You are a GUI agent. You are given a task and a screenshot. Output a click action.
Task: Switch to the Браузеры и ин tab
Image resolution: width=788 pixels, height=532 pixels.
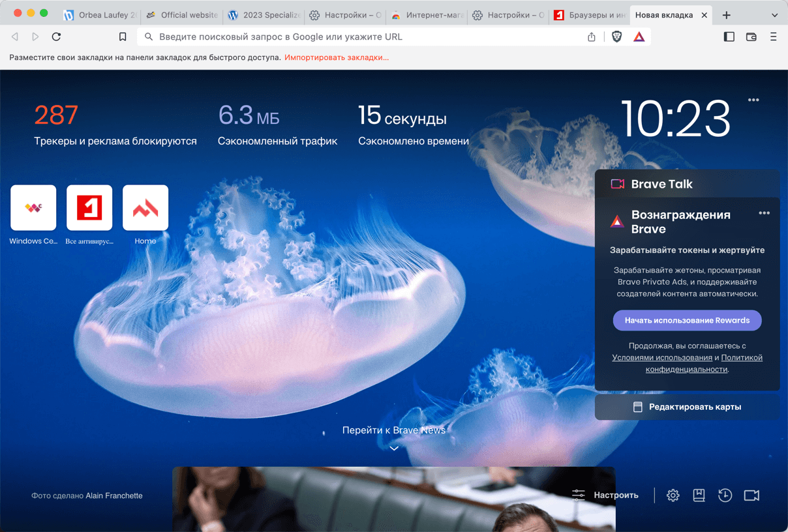[590, 15]
